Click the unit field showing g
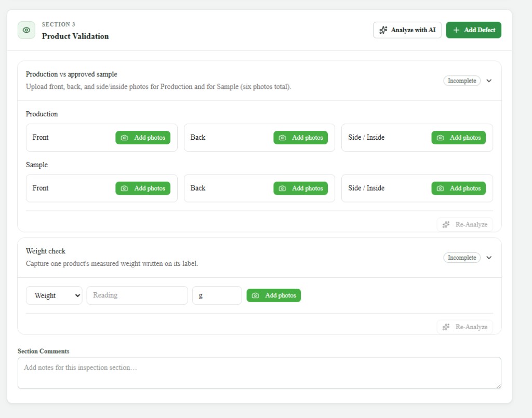 [x=217, y=295]
